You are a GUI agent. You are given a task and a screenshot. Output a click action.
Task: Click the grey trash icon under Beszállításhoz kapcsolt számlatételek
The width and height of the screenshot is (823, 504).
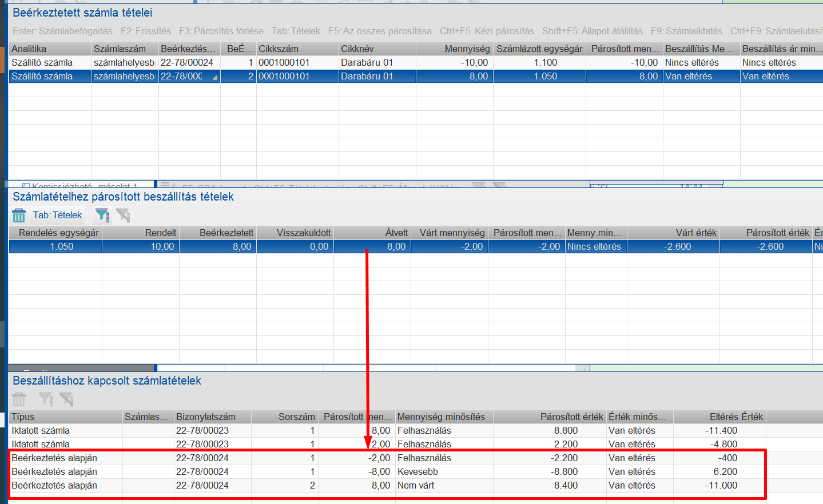pyautogui.click(x=19, y=399)
